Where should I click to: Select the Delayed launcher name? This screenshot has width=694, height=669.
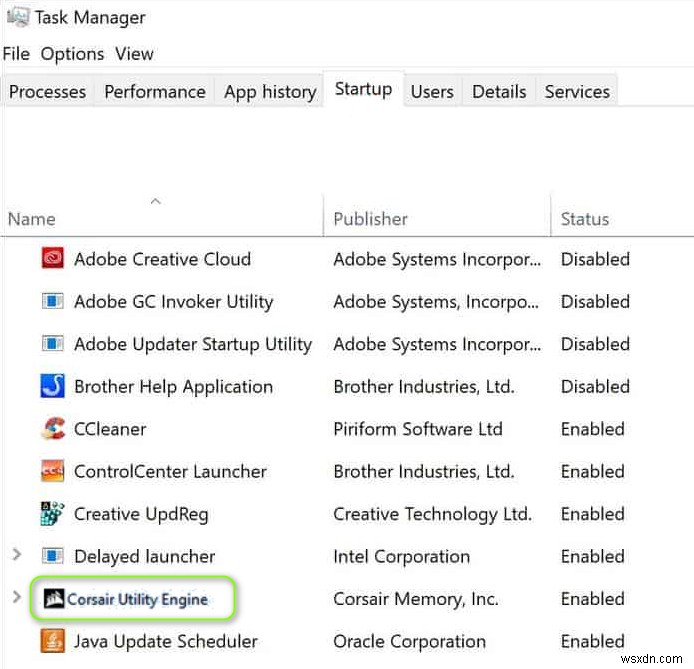point(145,557)
